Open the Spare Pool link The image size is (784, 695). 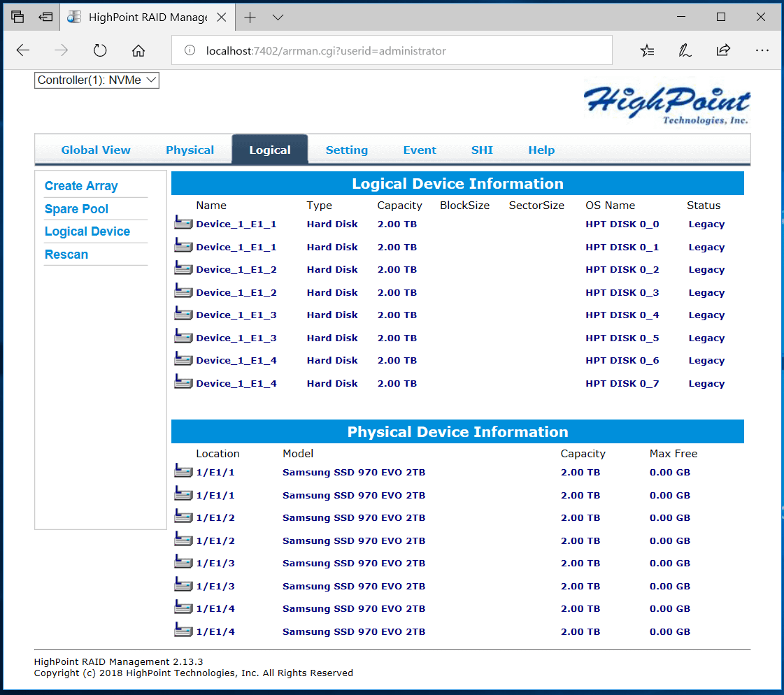point(76,209)
